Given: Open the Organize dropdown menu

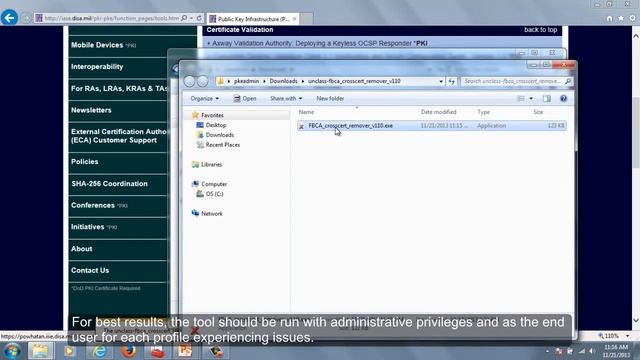Looking at the screenshot, I should 204,98.
